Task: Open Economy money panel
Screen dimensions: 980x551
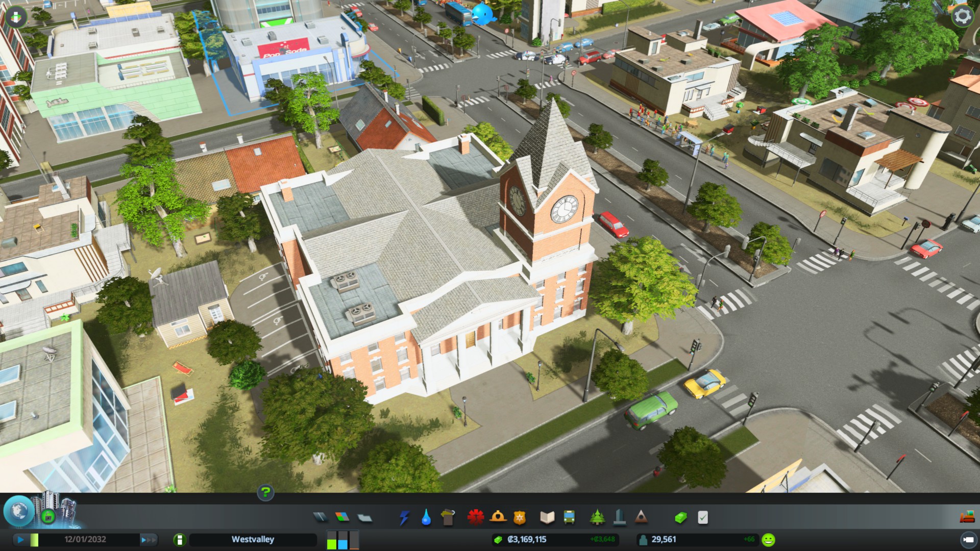Action: click(680, 517)
